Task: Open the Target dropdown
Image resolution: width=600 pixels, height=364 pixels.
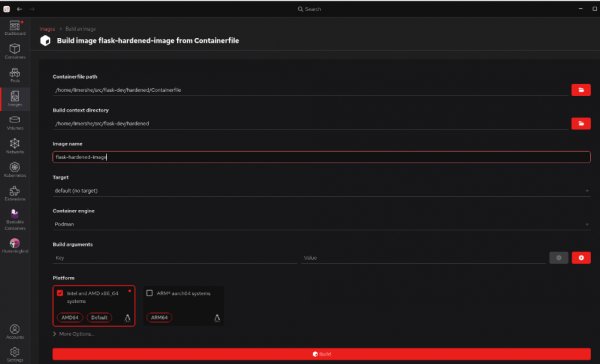Action: (321, 191)
